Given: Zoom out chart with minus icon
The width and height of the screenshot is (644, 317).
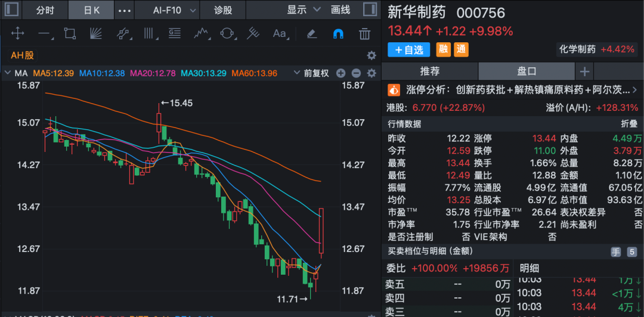Looking at the screenshot, I should pos(356,73).
